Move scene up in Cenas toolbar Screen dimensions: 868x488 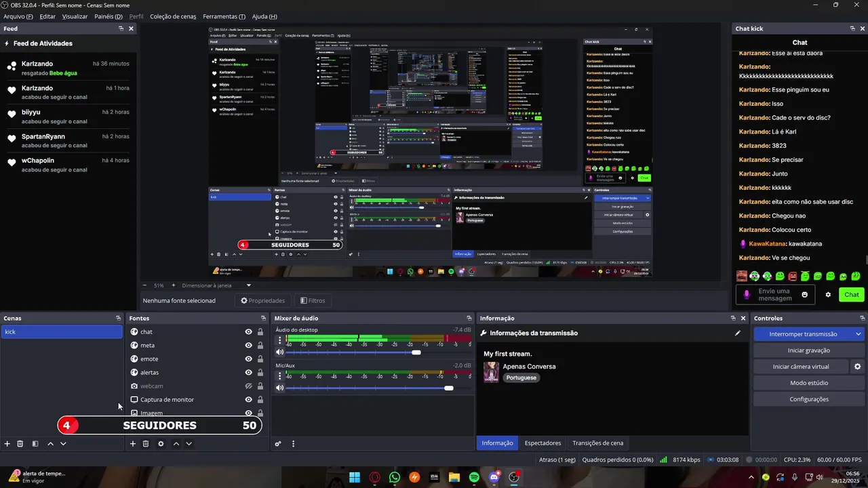pos(50,444)
